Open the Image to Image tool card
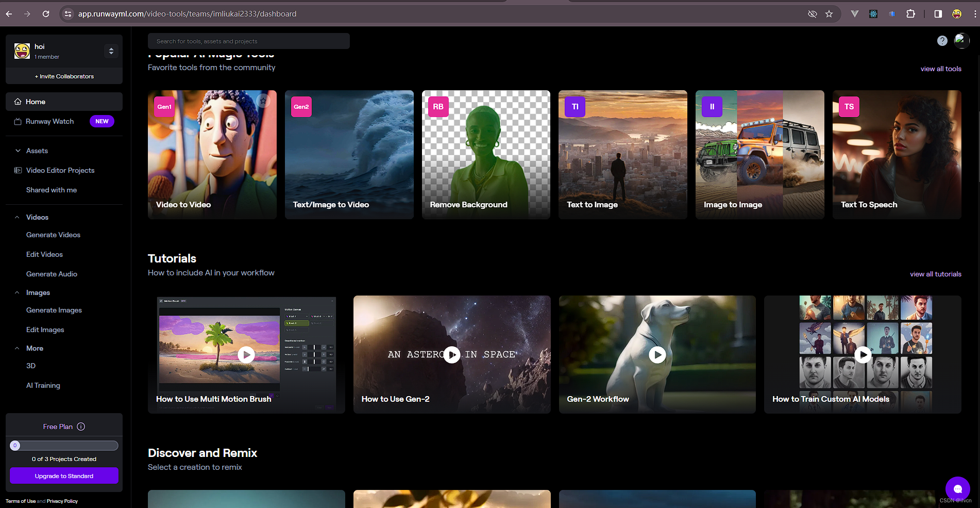This screenshot has height=508, width=980. click(x=760, y=155)
